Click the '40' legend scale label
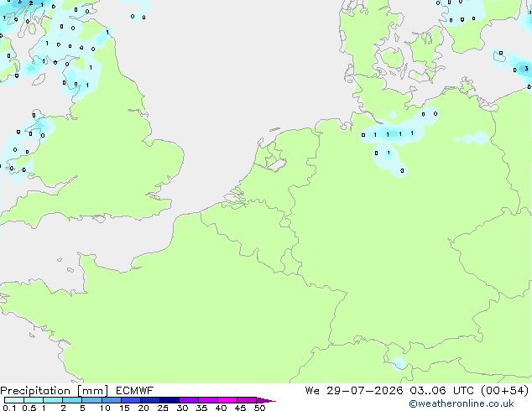The height and width of the screenshot is (411, 532). (221, 408)
